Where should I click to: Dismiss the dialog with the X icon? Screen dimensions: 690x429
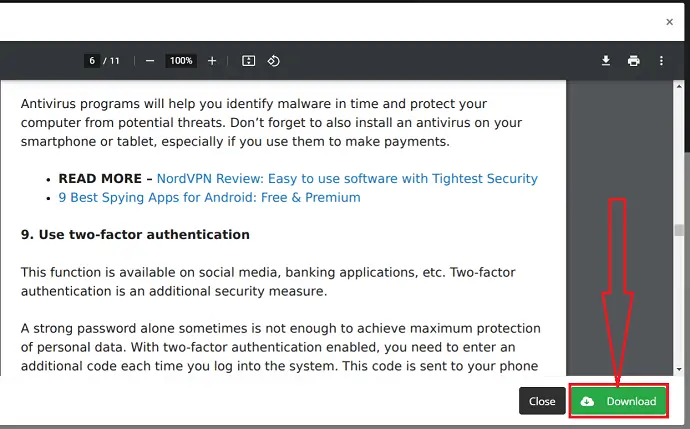point(670,22)
